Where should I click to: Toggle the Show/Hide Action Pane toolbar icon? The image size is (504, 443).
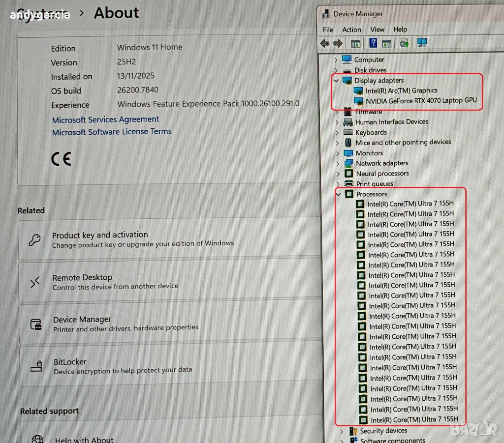pos(386,43)
